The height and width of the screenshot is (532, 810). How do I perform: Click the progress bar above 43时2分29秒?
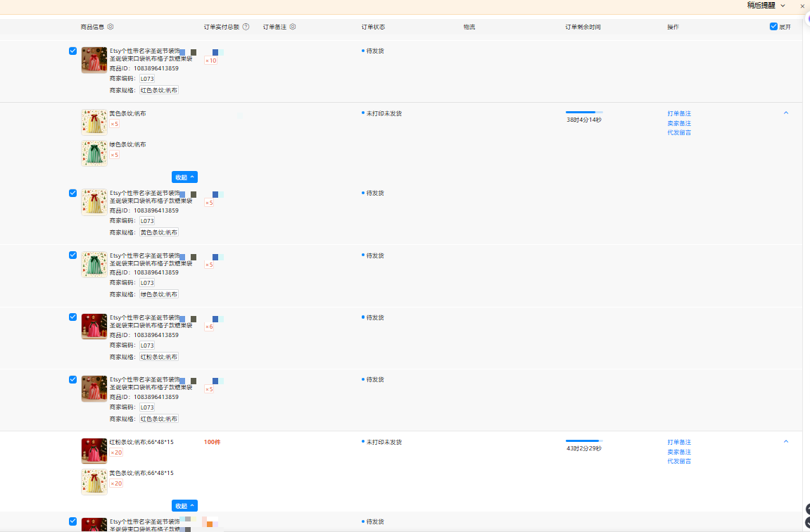tap(584, 441)
